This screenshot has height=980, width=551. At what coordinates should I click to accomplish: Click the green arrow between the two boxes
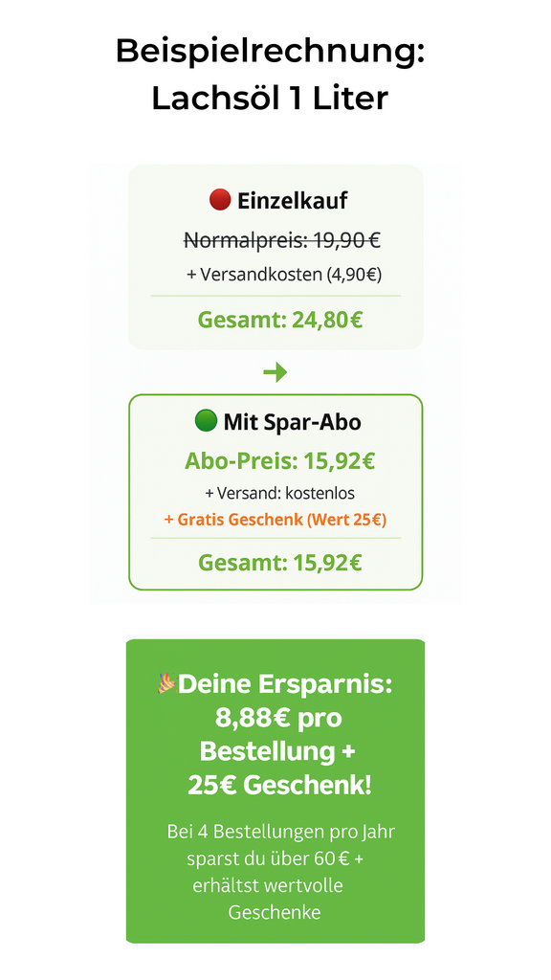pyautogui.click(x=275, y=372)
